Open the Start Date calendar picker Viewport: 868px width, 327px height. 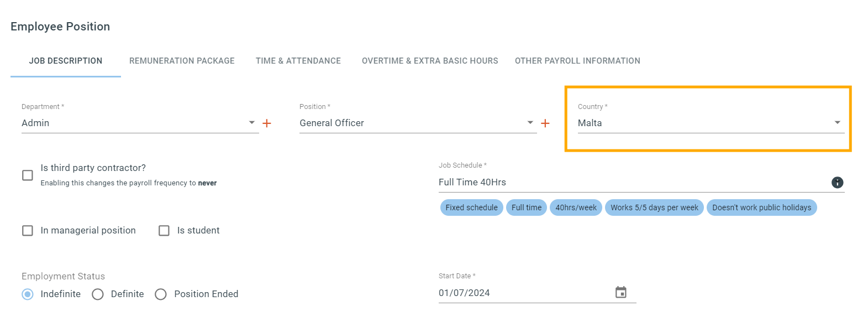pos(621,292)
